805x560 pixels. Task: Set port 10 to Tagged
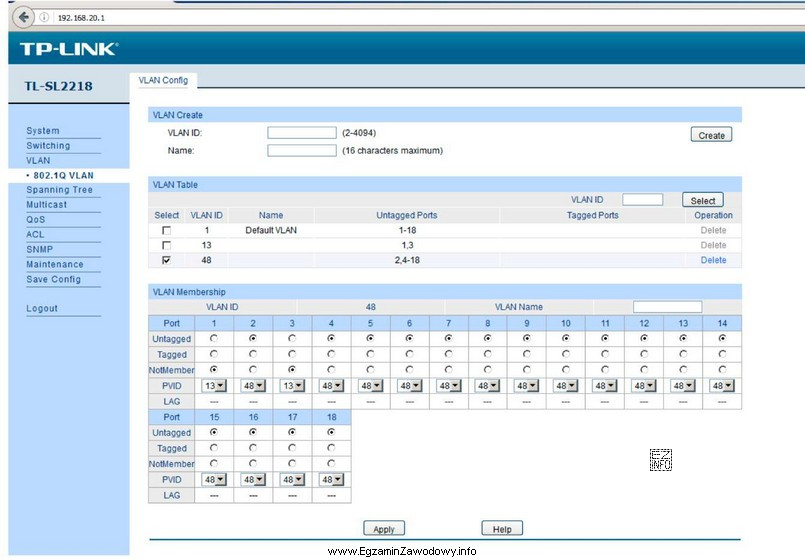click(x=566, y=354)
